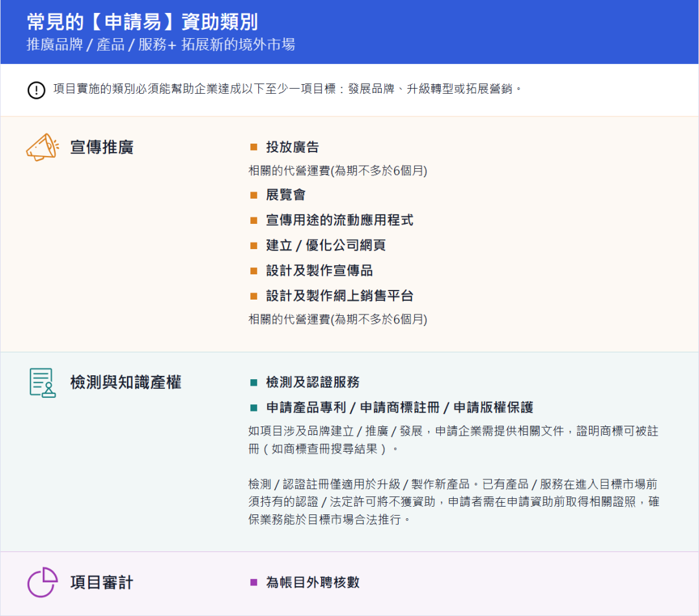Click the 為帳目外聘核數 item
Image resolution: width=699 pixels, height=616 pixels.
313,582
